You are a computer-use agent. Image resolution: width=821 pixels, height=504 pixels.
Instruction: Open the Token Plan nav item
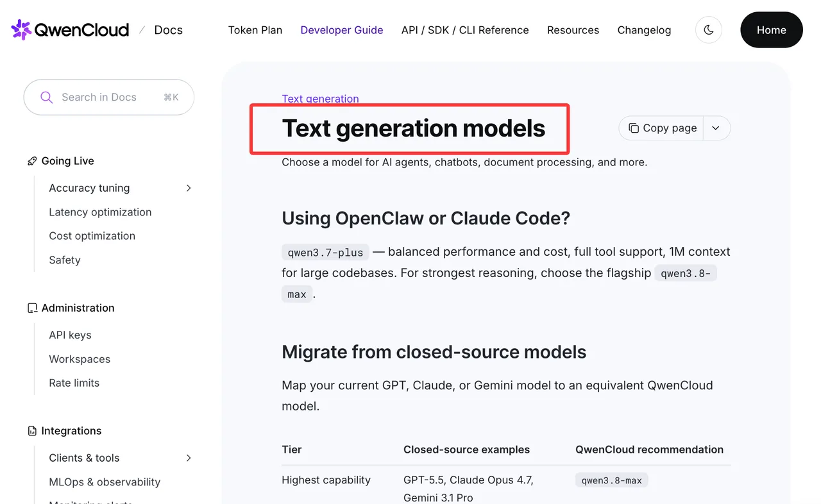pos(255,30)
